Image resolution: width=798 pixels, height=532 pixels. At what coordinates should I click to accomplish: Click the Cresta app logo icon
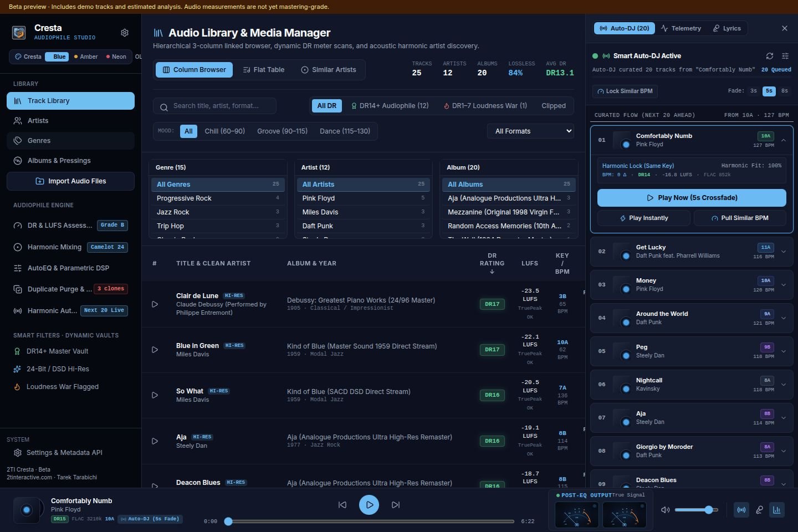[x=19, y=33]
